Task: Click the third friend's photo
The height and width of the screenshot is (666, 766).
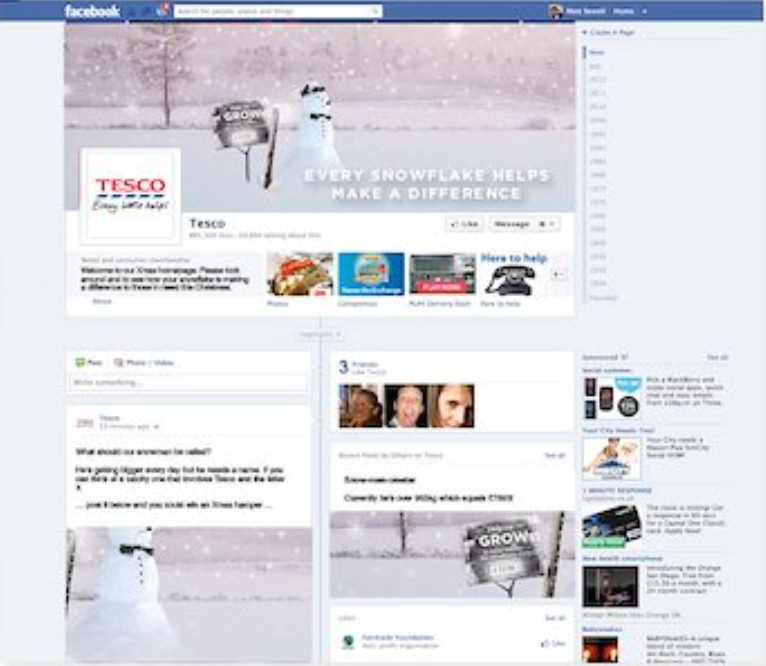Action: coord(452,406)
